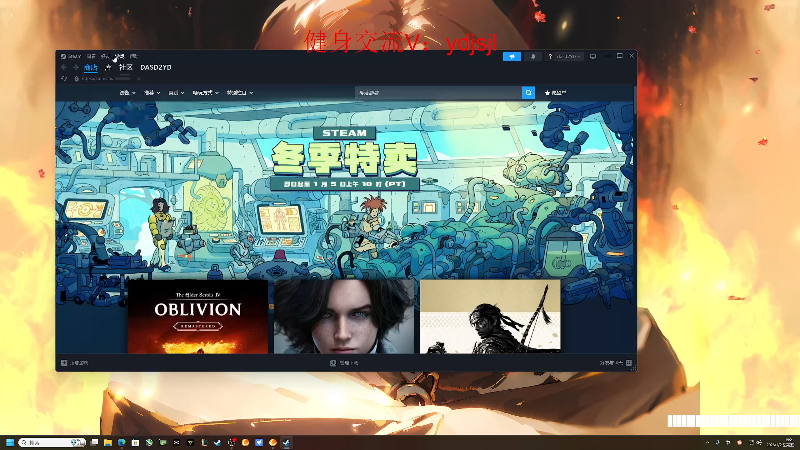
Task: Click the Windows taskbar search box
Action: click(x=52, y=442)
